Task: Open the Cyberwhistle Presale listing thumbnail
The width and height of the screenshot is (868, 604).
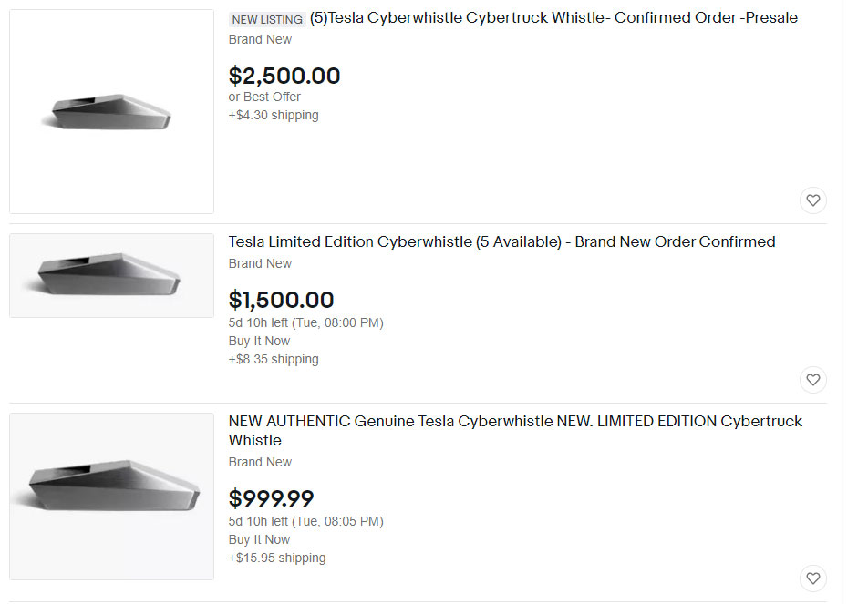Action: click(x=111, y=111)
